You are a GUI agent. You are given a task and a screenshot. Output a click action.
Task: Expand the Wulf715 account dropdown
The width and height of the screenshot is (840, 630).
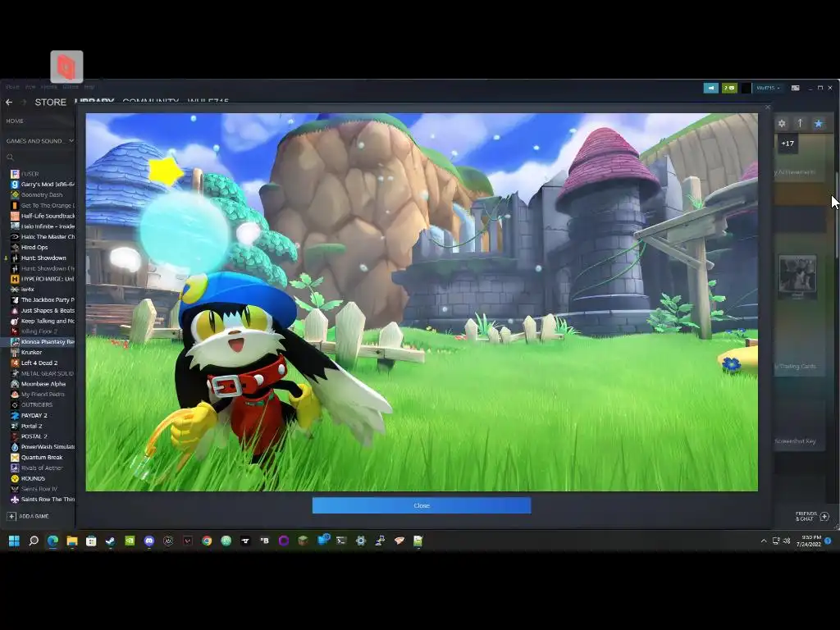click(767, 88)
